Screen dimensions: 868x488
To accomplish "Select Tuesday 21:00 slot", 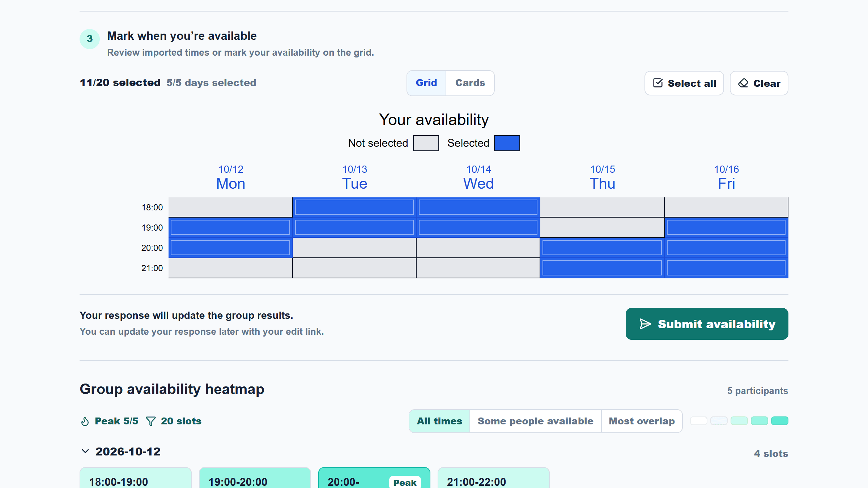I will point(354,268).
